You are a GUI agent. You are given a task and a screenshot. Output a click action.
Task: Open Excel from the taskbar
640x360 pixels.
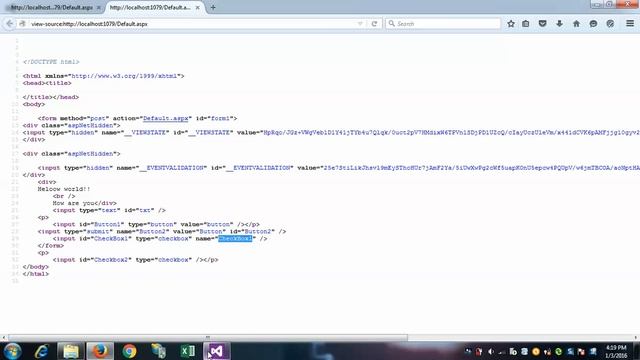coord(187,351)
